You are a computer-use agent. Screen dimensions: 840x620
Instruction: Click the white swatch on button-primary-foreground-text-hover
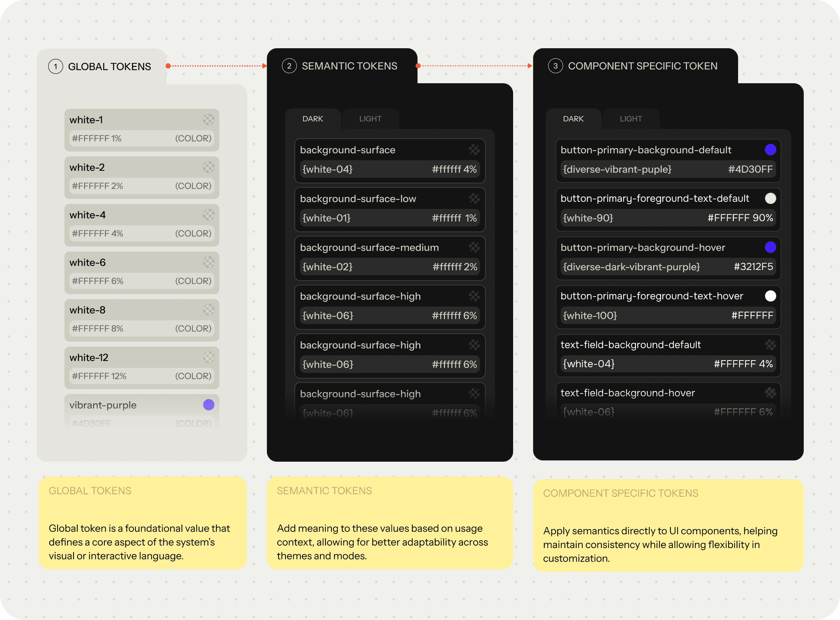770,296
